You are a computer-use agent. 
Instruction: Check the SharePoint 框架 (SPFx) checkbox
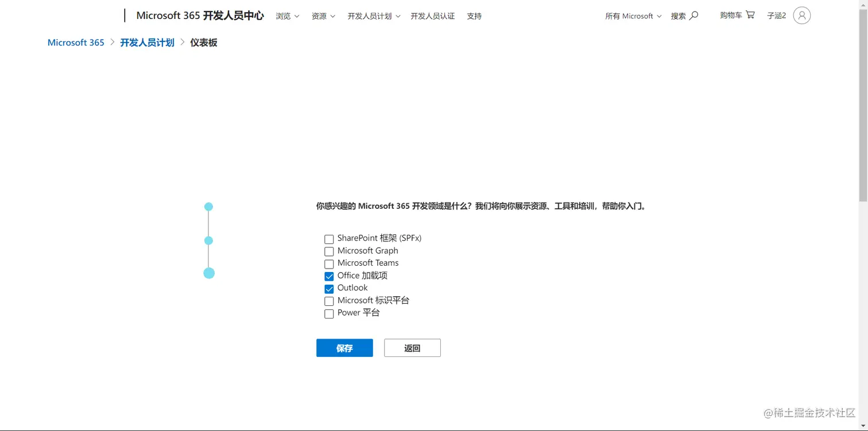point(329,239)
